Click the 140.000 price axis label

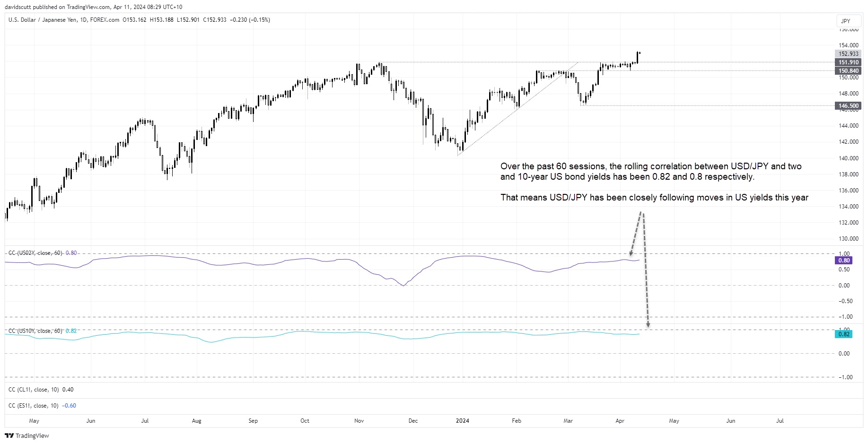[849, 158]
